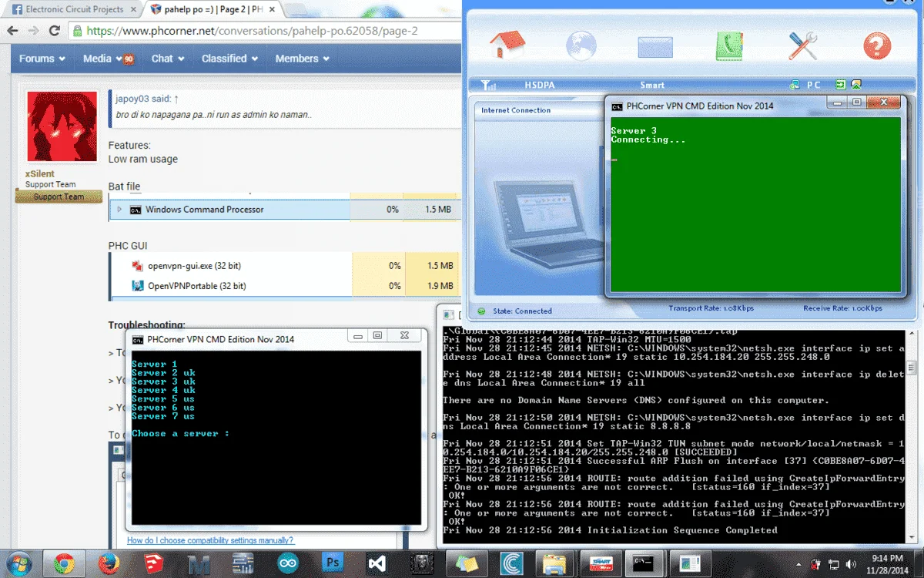This screenshot has width=924, height=578.
Task: Click the 'Initialization Sequence Completed' log line
Action: (x=682, y=530)
